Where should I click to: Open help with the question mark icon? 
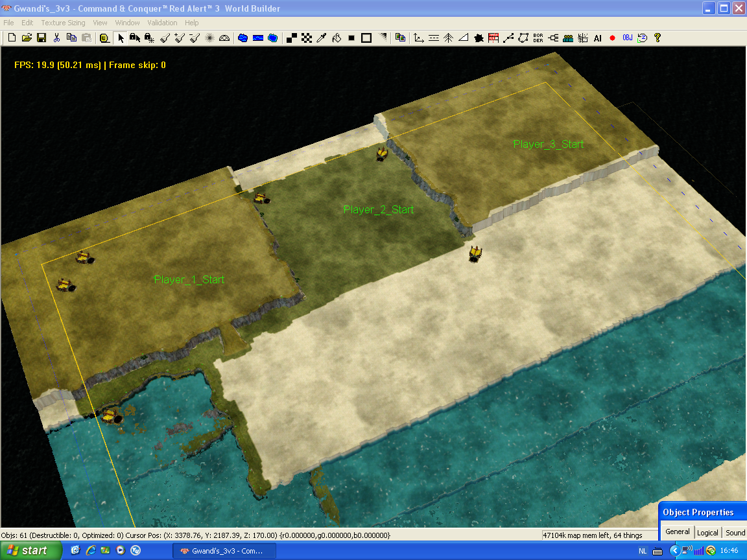coord(658,38)
